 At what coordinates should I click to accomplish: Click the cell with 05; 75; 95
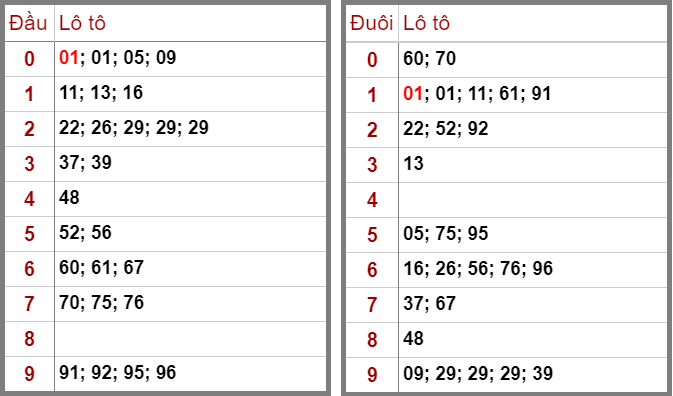pos(533,235)
